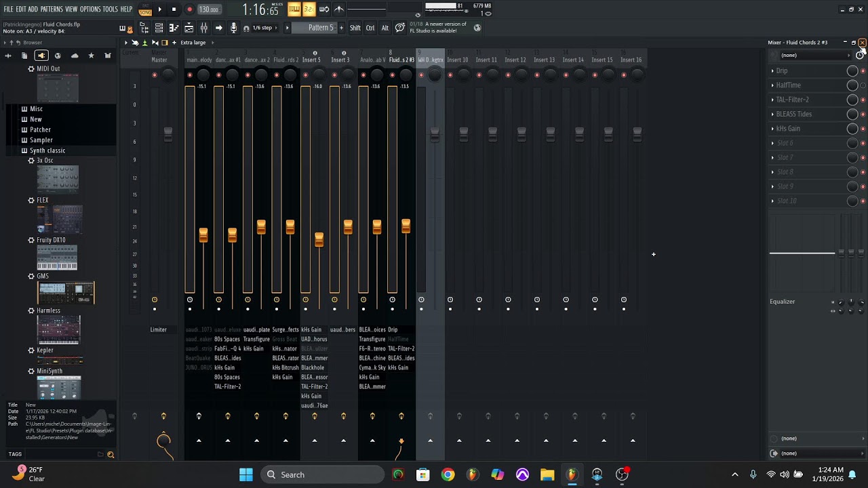Click the cloud icon in Browser tabs
This screenshot has width=868, height=488.
[x=75, y=56]
